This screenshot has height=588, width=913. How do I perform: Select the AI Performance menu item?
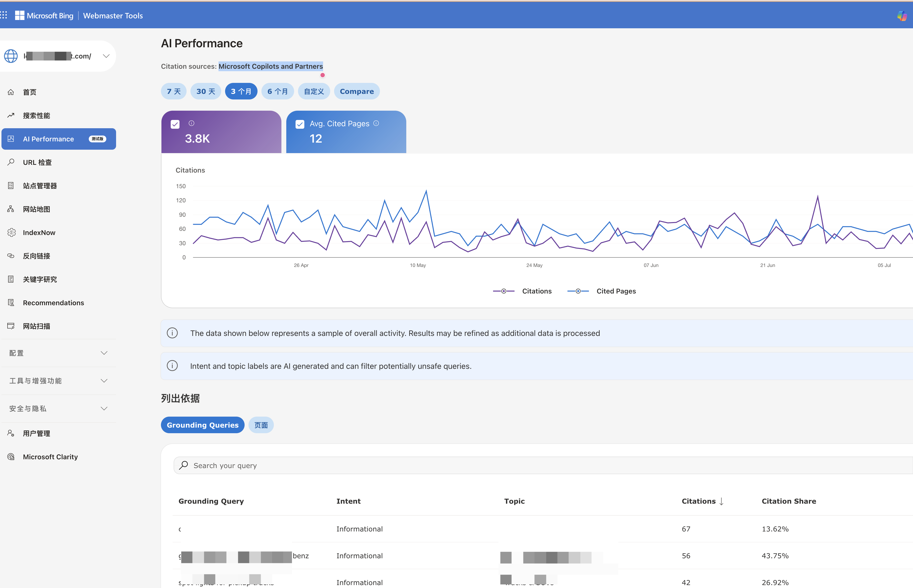point(59,139)
